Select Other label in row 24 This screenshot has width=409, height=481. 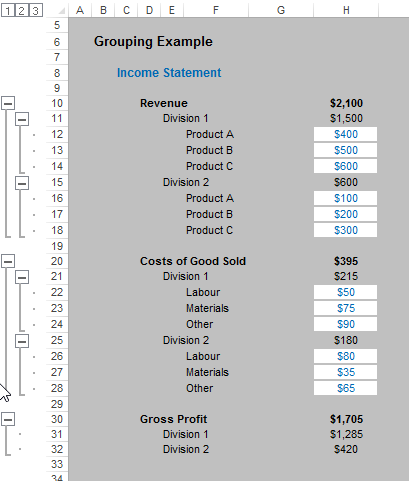point(199,324)
